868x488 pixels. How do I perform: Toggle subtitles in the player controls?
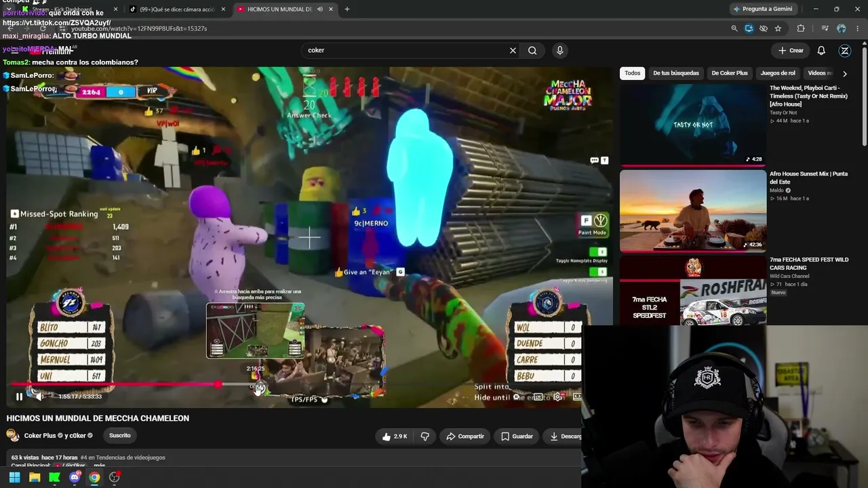tap(538, 396)
